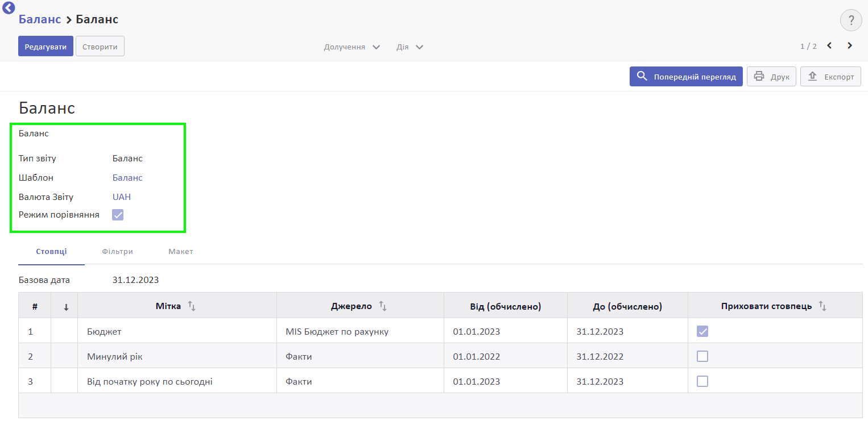Image resolution: width=868 pixels, height=425 pixels.
Task: Expand the Дія dropdown
Action: tap(410, 47)
